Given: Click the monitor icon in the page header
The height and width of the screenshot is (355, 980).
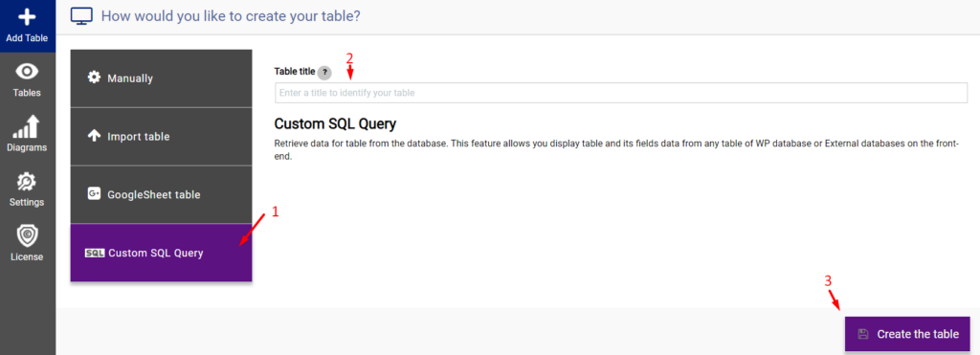Looking at the screenshot, I should pyautogui.click(x=82, y=16).
